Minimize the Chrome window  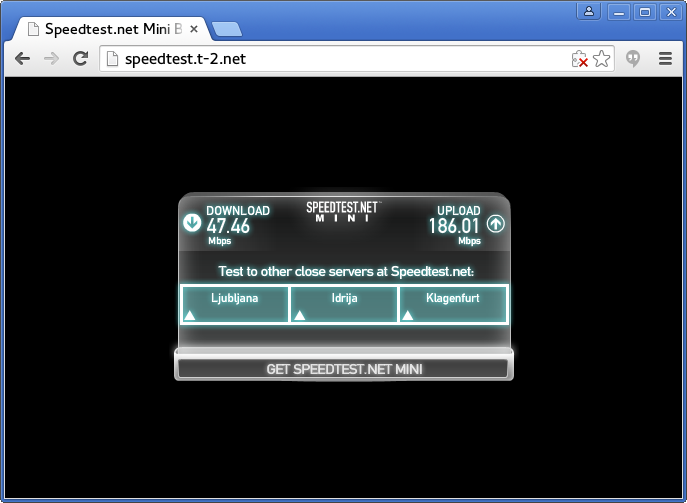click(x=619, y=12)
